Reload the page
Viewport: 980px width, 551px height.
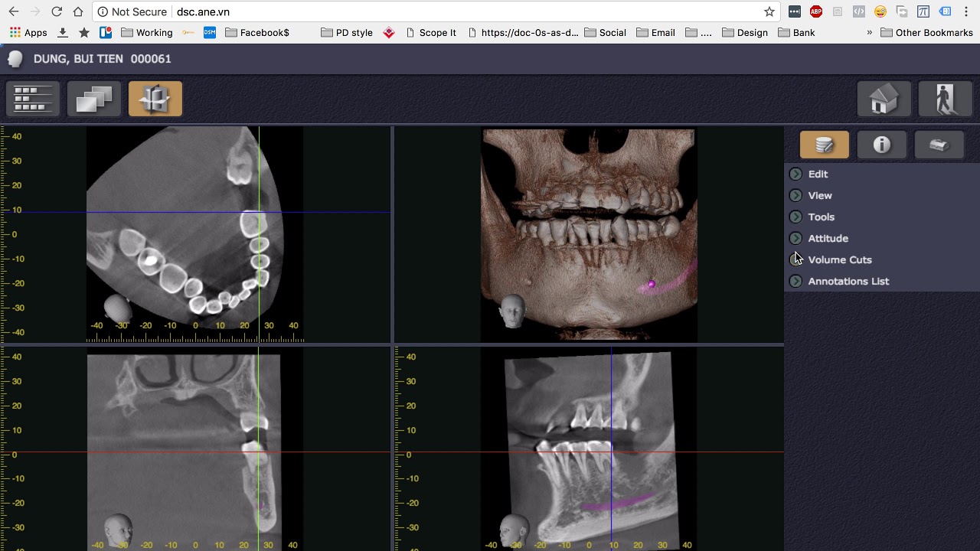pos(57,11)
